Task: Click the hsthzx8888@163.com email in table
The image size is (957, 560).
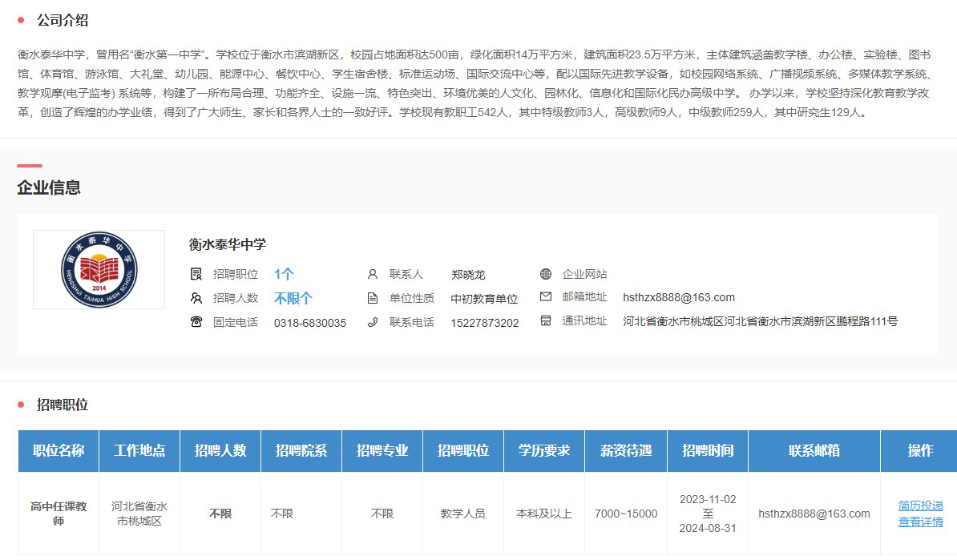Action: (814, 514)
